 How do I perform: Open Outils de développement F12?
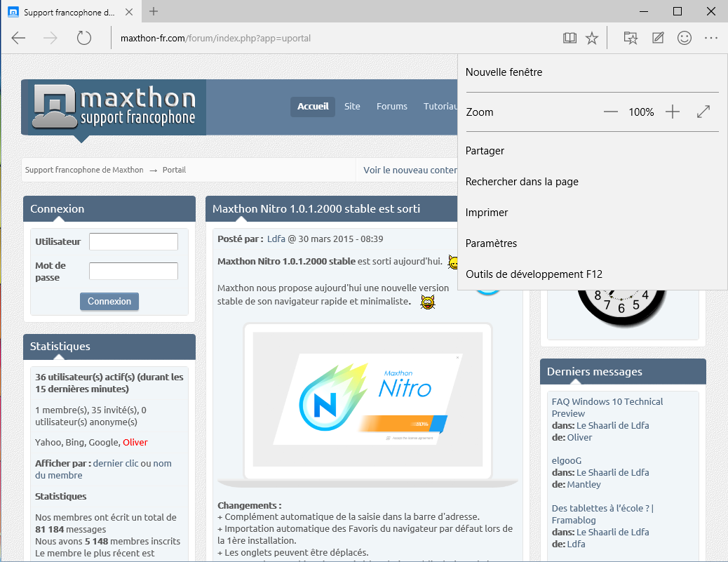click(592, 274)
